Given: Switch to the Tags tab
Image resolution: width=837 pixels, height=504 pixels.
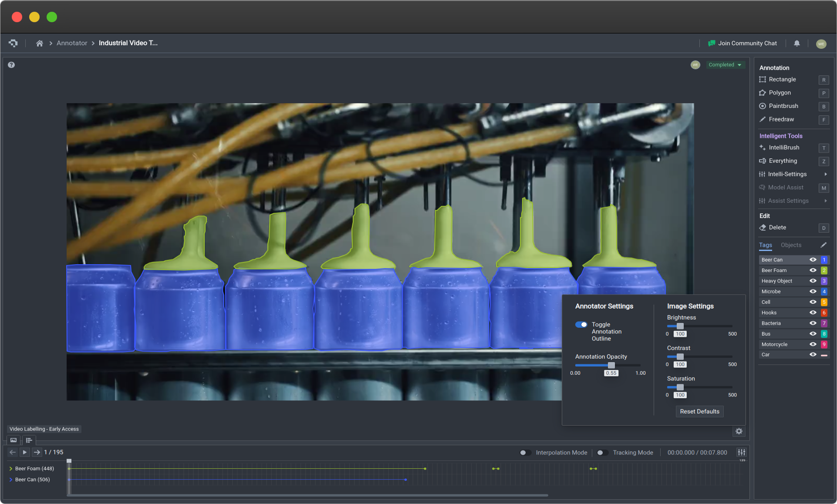Looking at the screenshot, I should pyautogui.click(x=765, y=245).
